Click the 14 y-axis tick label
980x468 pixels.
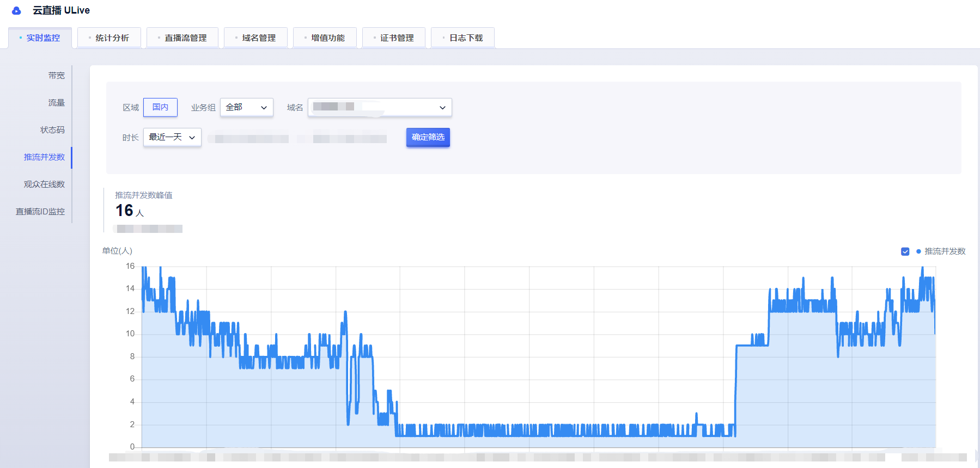pos(130,288)
